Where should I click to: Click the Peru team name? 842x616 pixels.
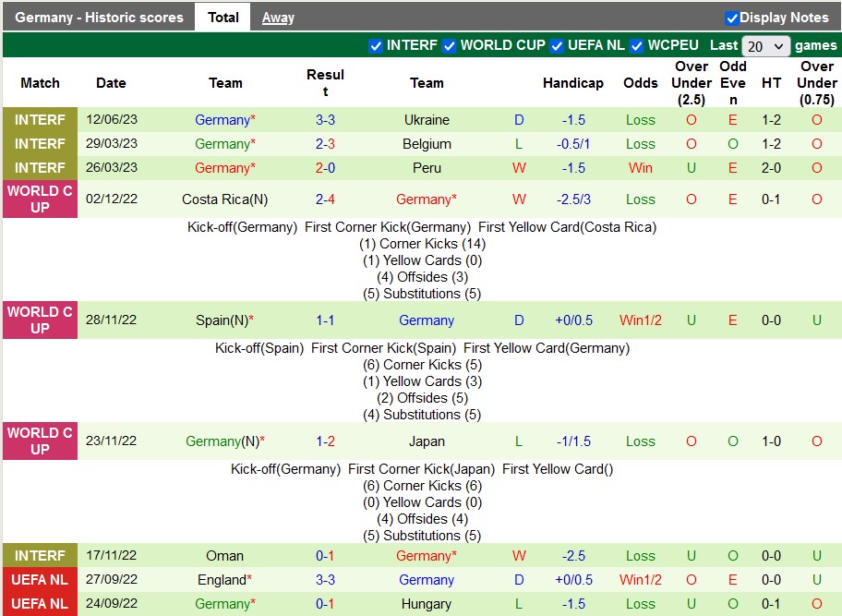click(x=427, y=168)
